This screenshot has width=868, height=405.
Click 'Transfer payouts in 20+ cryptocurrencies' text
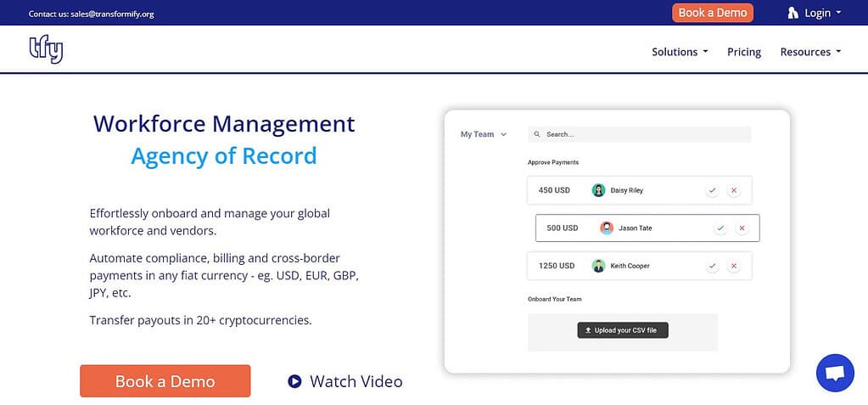click(201, 320)
